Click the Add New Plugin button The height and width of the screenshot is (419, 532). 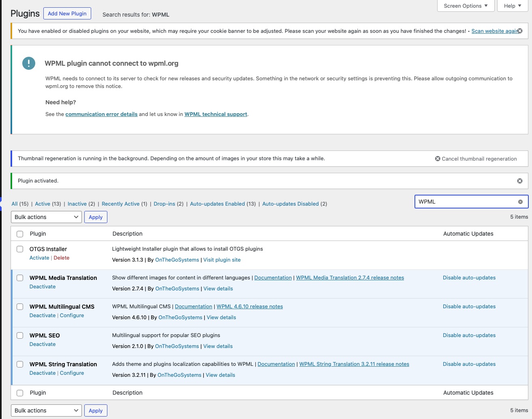click(x=67, y=13)
